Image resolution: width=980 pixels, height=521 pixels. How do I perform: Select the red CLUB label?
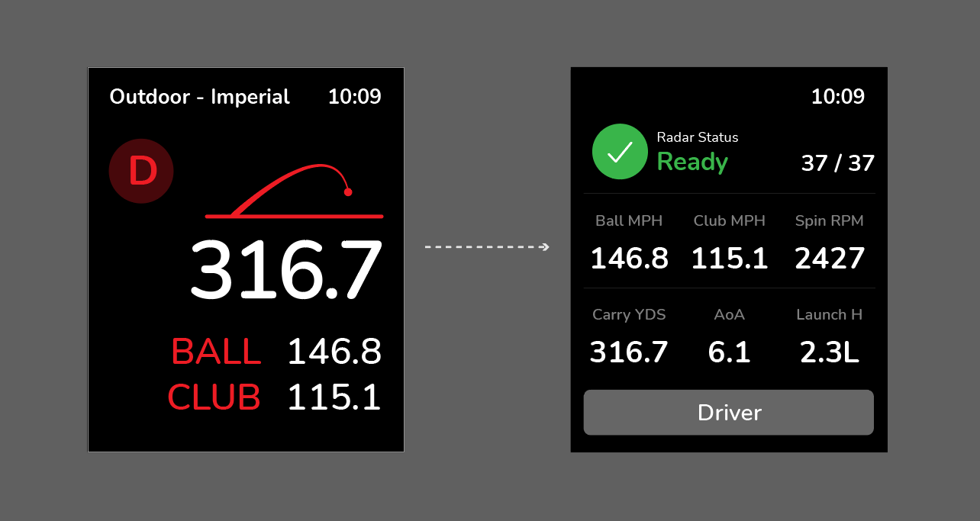tap(214, 397)
